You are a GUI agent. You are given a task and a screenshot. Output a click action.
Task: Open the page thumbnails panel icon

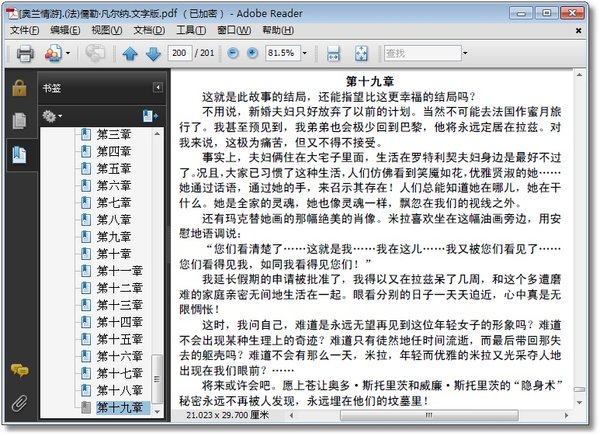tap(20, 121)
